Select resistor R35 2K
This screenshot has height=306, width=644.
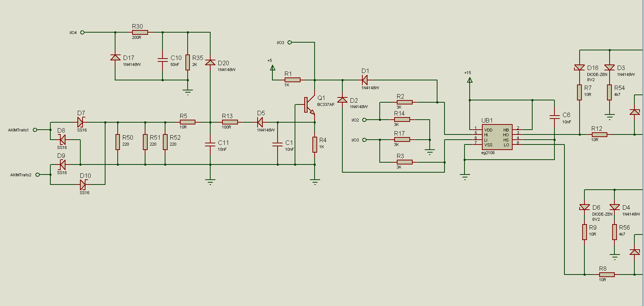(x=188, y=62)
